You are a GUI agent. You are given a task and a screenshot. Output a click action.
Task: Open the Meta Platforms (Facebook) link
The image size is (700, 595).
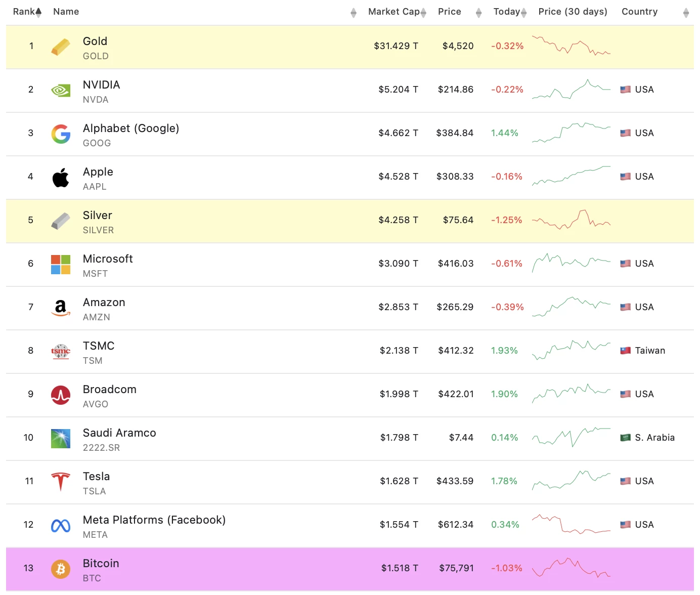(x=154, y=520)
